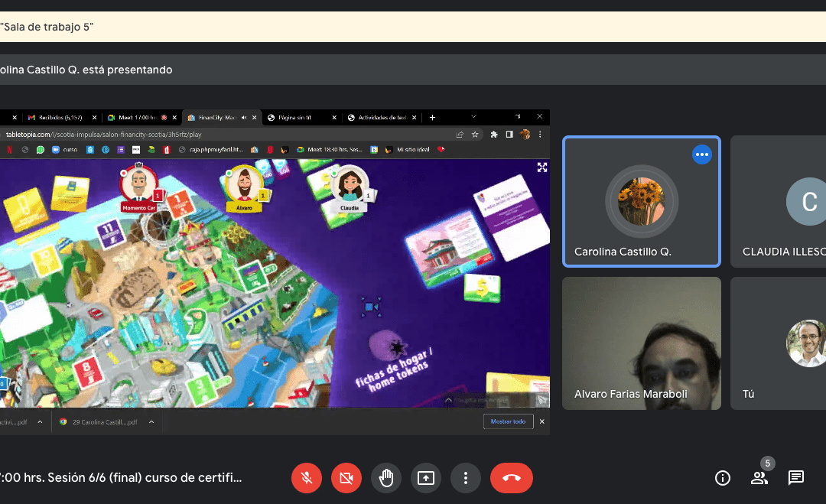Pick the pink house card
The height and width of the screenshot is (504, 826).
tap(451, 249)
